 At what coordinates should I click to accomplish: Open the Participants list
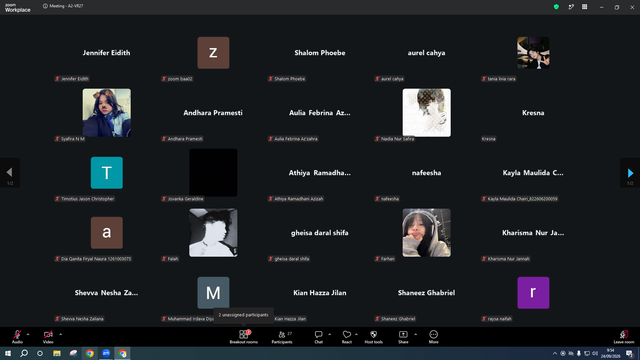(282, 337)
